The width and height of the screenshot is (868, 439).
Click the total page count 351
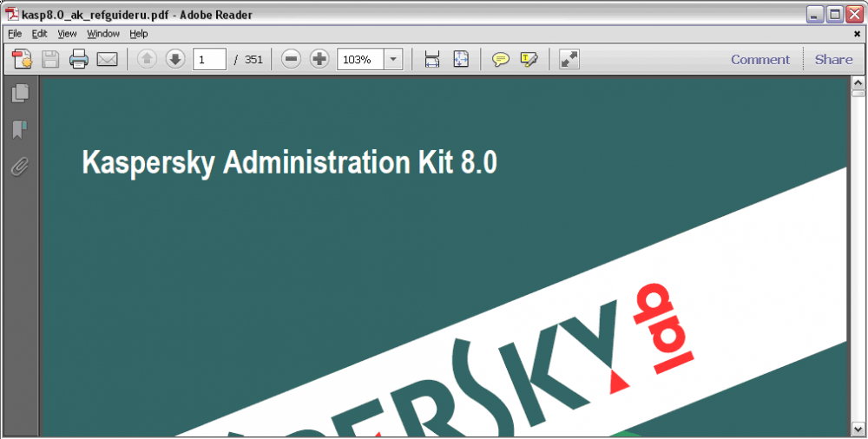253,59
